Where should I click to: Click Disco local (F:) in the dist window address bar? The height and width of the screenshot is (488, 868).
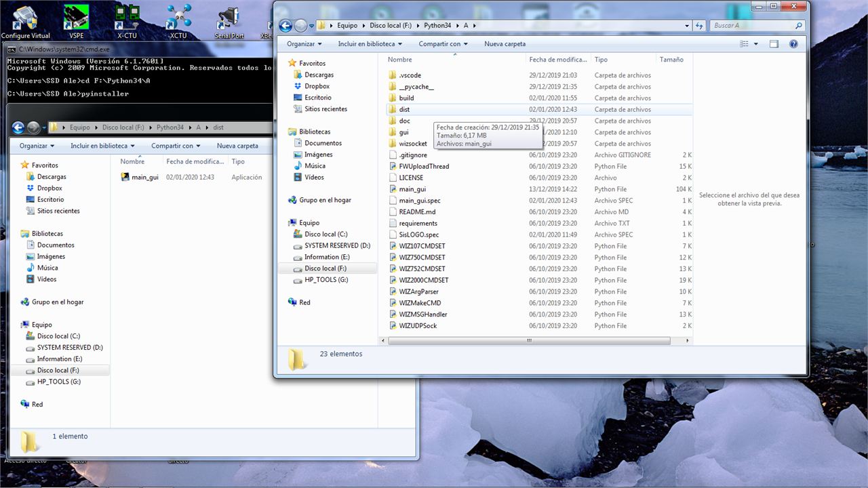coord(123,127)
